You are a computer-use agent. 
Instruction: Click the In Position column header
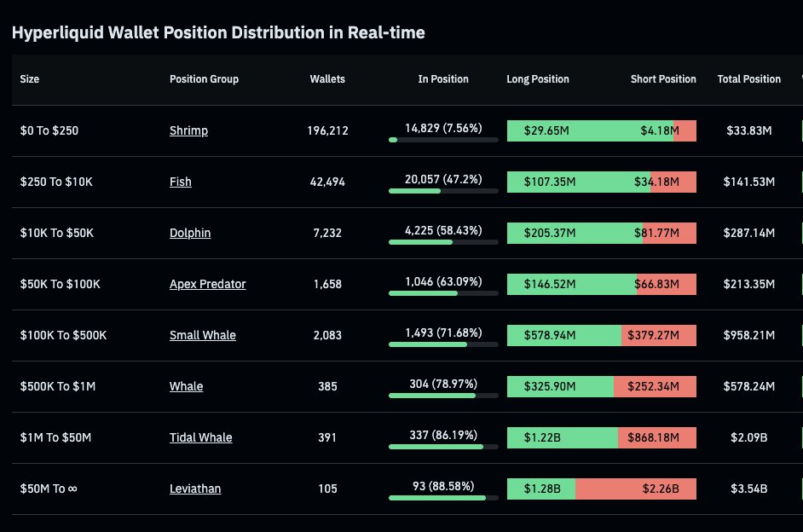(443, 79)
